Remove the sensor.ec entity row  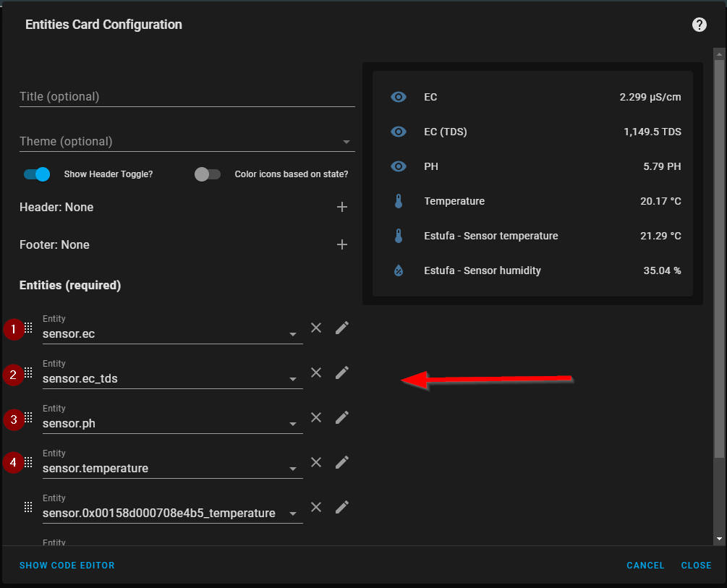[x=316, y=328]
